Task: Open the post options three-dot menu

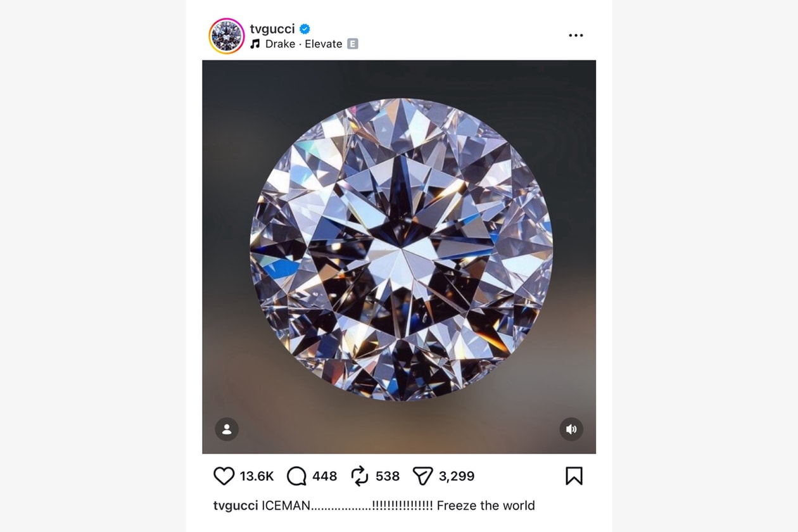Action: pyautogui.click(x=576, y=35)
